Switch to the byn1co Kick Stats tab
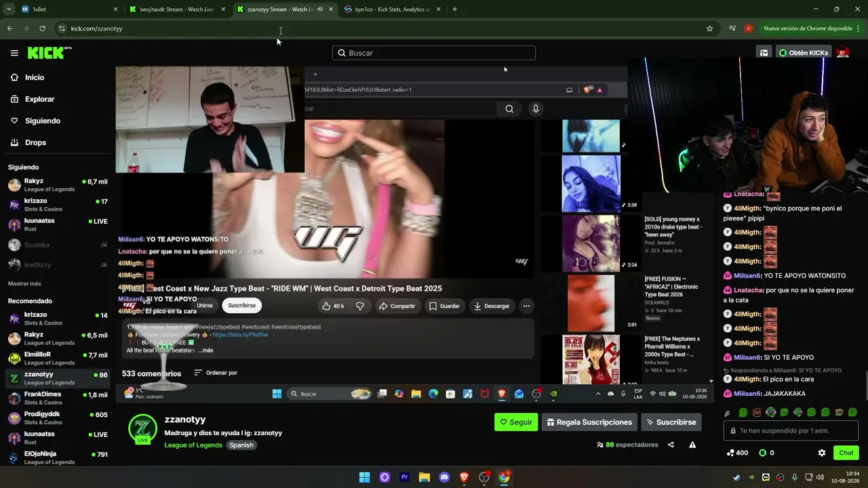 pos(393,9)
